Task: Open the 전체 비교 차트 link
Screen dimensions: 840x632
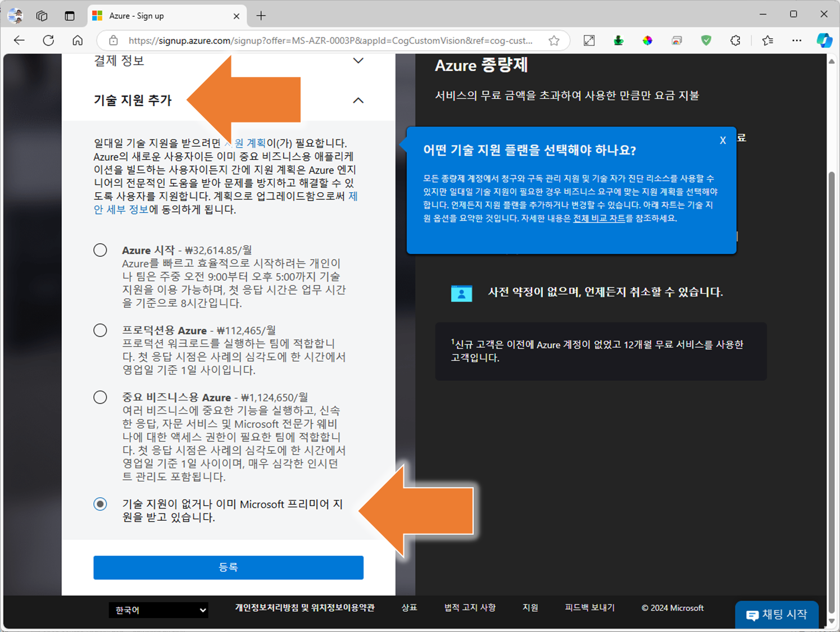Action: (599, 218)
